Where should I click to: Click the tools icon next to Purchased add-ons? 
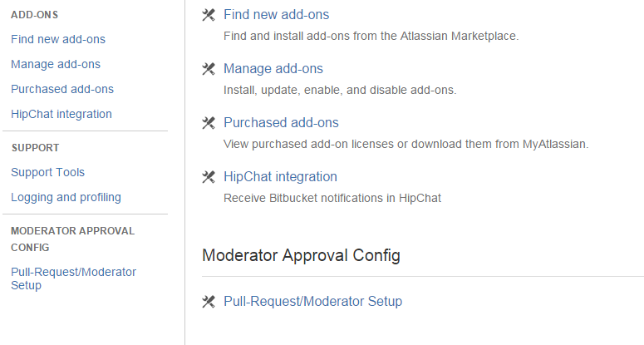[x=209, y=123]
